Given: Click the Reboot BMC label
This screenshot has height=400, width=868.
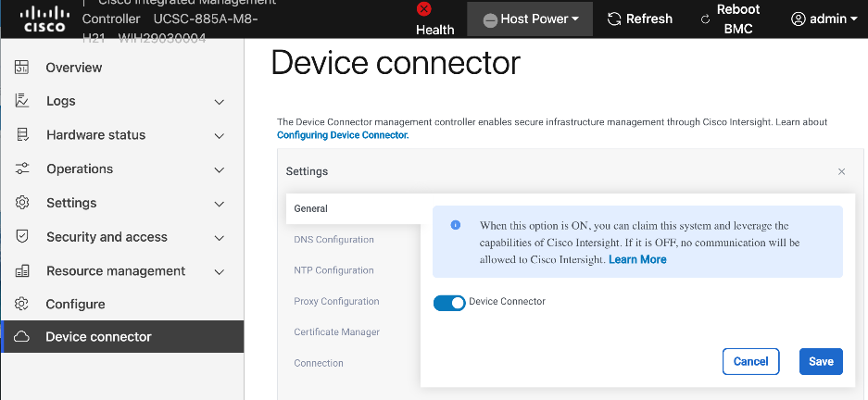Looking at the screenshot, I should [x=738, y=19].
